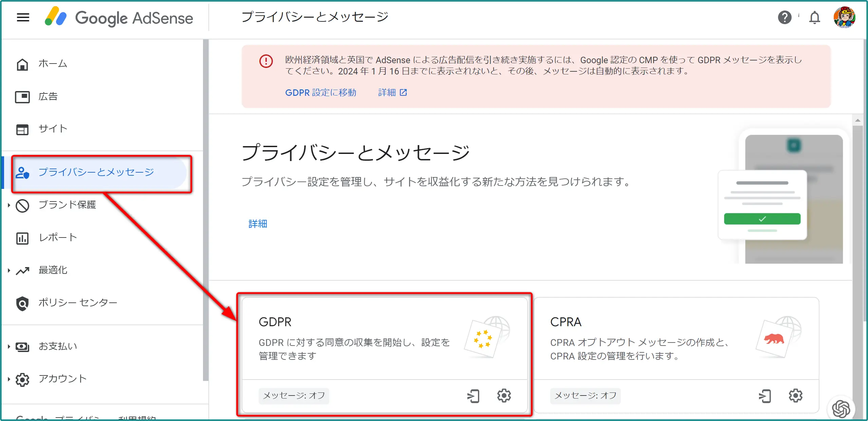The height and width of the screenshot is (421, 868).
Task: Go to ホーム in sidebar
Action: 53,64
